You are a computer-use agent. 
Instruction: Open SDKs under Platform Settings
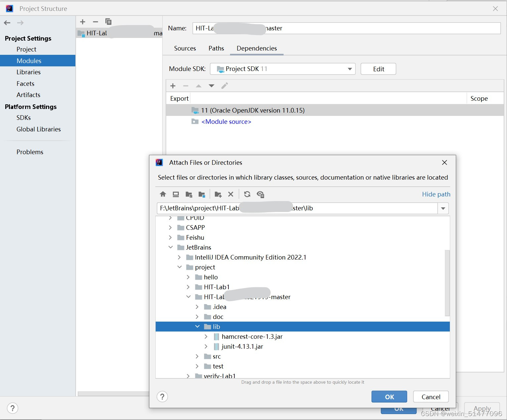click(24, 118)
